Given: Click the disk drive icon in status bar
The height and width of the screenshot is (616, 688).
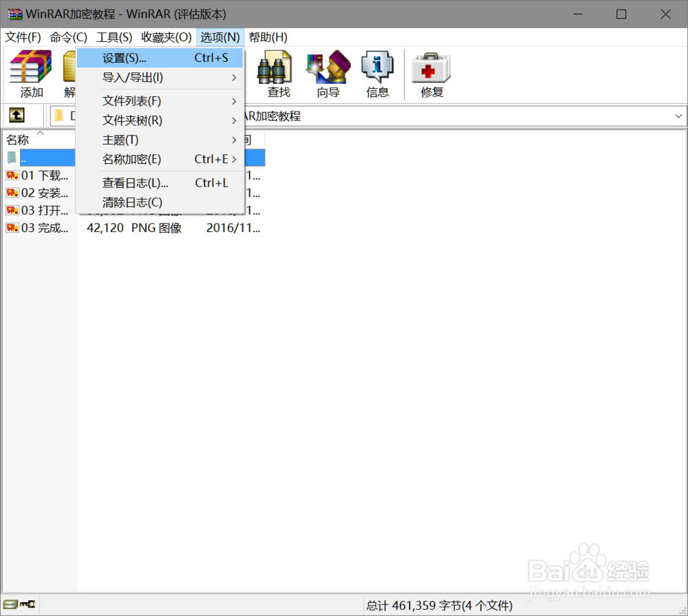Looking at the screenshot, I should (x=10, y=604).
